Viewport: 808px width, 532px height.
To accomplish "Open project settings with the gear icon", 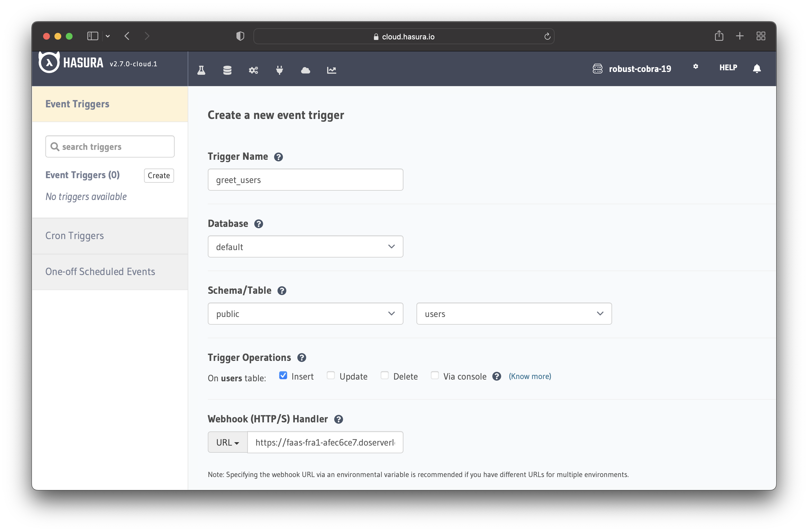I will point(695,67).
